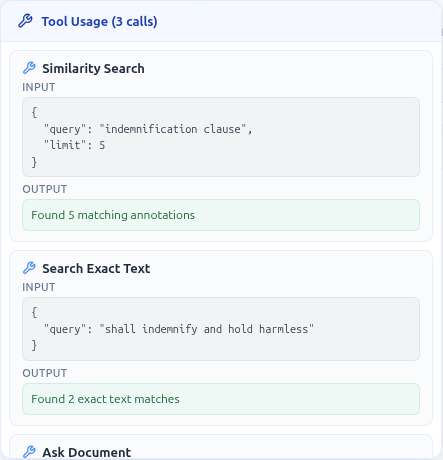
Task: Click the OUTPUT label under Similarity Search
Action: click(x=45, y=189)
